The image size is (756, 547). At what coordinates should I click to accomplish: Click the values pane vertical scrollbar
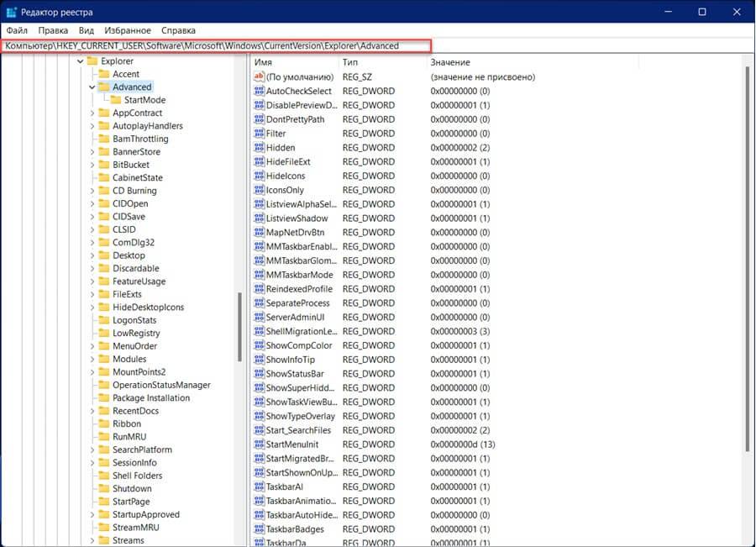748,260
